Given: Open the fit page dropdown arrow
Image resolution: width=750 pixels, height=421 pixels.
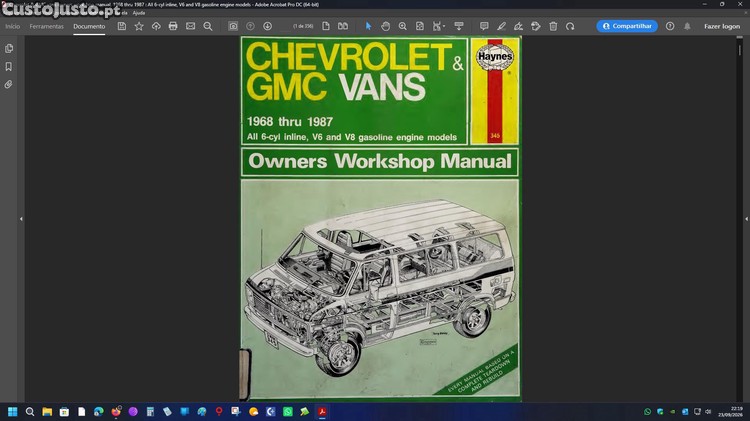Looking at the screenshot, I should click(444, 26).
